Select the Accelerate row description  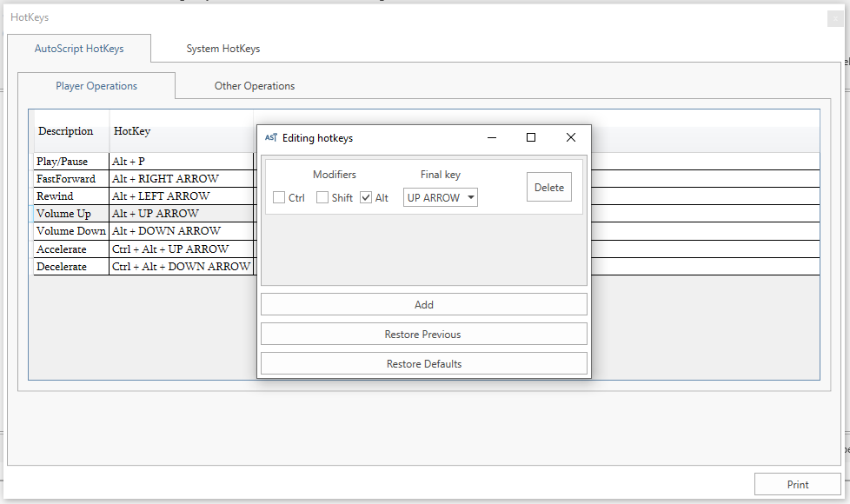tap(71, 249)
